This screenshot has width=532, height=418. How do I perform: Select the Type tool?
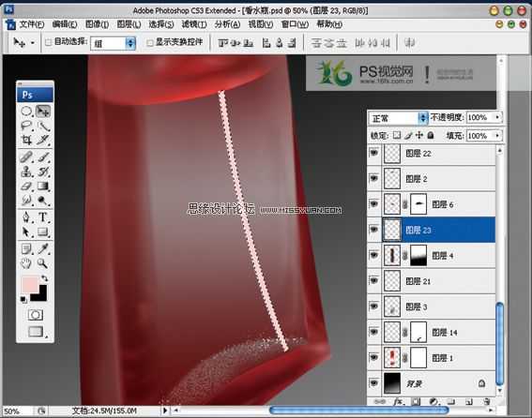pos(43,217)
